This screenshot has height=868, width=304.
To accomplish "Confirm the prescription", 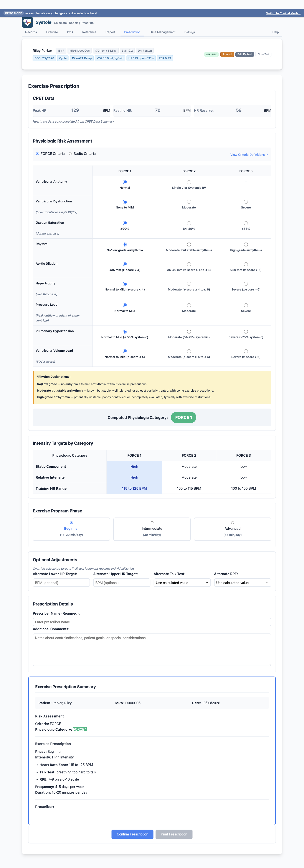I will (x=132, y=834).
